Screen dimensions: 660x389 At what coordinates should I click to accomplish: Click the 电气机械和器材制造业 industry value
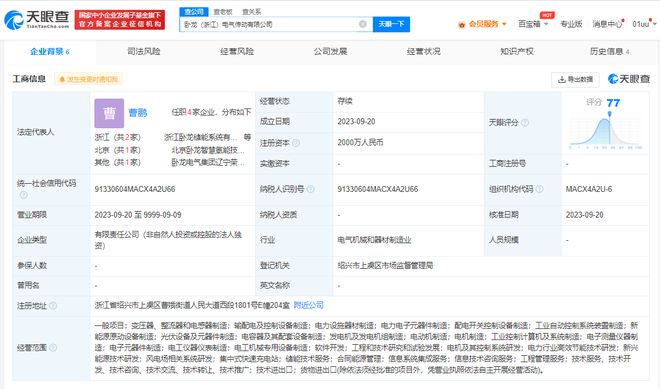[374, 240]
